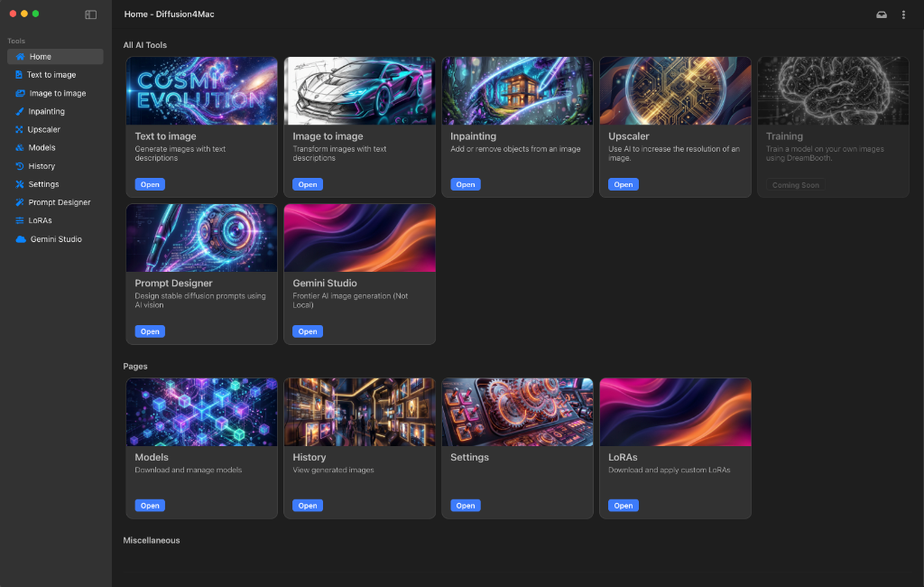Click the Prompt Designer pencil icon
Viewport: 924px width, 587px height.
click(x=20, y=202)
